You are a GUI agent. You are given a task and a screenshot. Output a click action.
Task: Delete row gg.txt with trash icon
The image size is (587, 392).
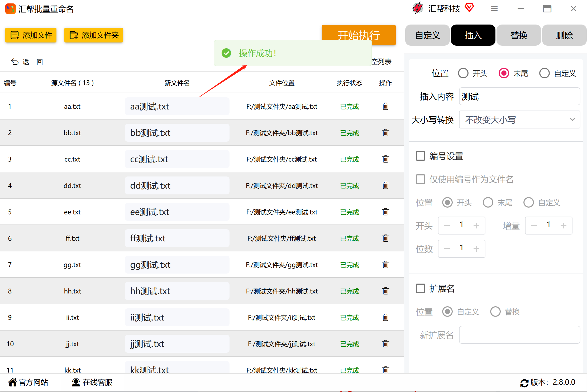(x=385, y=265)
